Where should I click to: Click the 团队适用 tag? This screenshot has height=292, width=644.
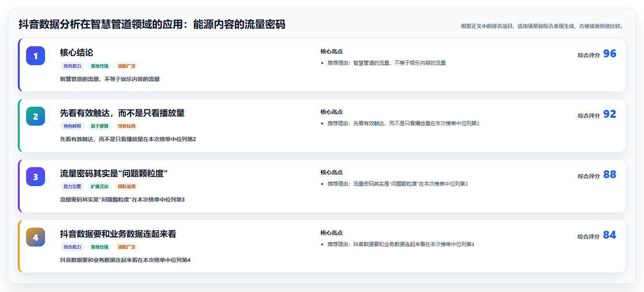click(127, 187)
